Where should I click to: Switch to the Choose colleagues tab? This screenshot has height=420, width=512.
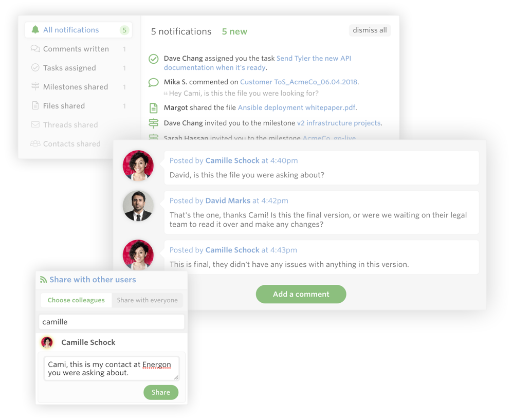76,300
